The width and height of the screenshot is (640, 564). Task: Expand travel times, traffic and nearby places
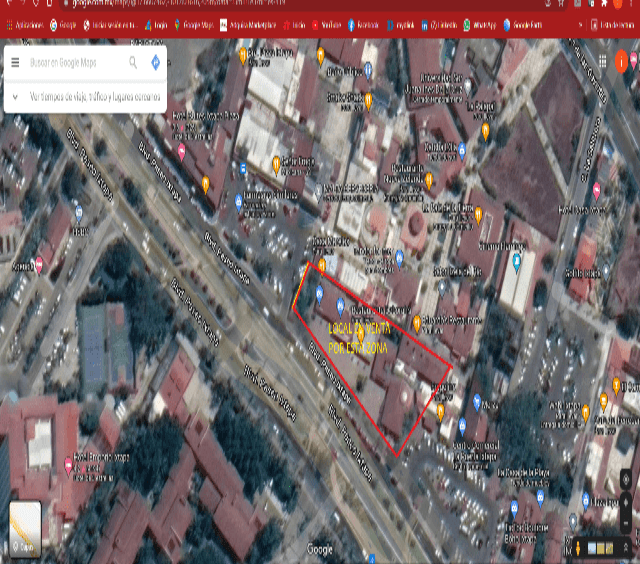[x=85, y=97]
